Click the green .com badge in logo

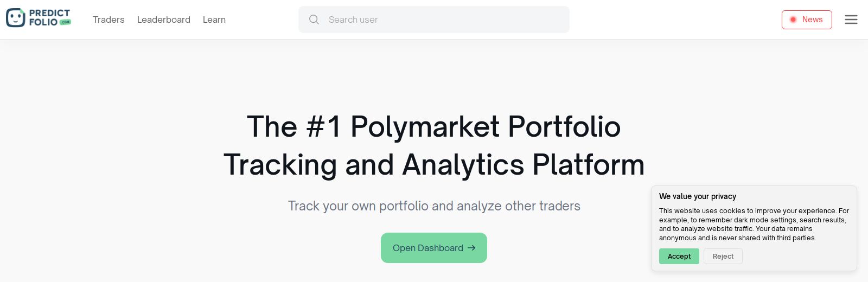pyautogui.click(x=66, y=22)
